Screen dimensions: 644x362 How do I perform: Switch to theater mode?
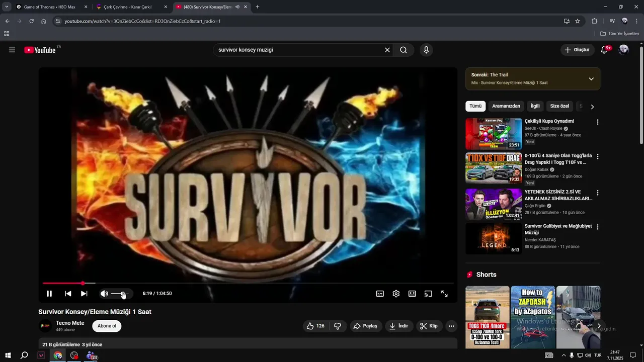pos(413,294)
